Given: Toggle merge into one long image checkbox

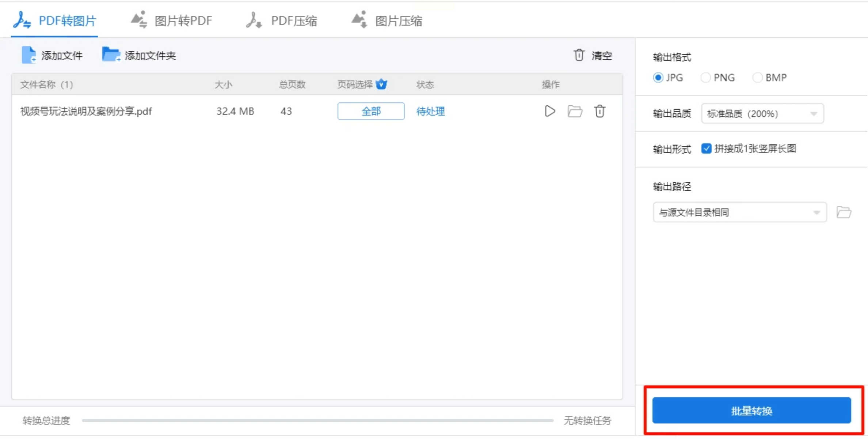Looking at the screenshot, I should (706, 148).
